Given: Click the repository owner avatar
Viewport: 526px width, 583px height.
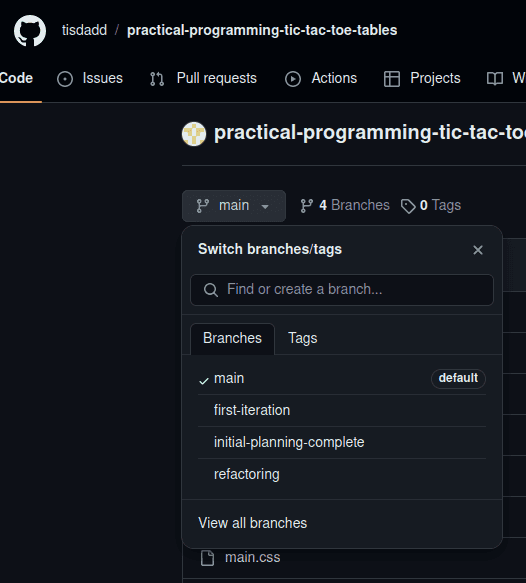Looking at the screenshot, I should coord(194,134).
